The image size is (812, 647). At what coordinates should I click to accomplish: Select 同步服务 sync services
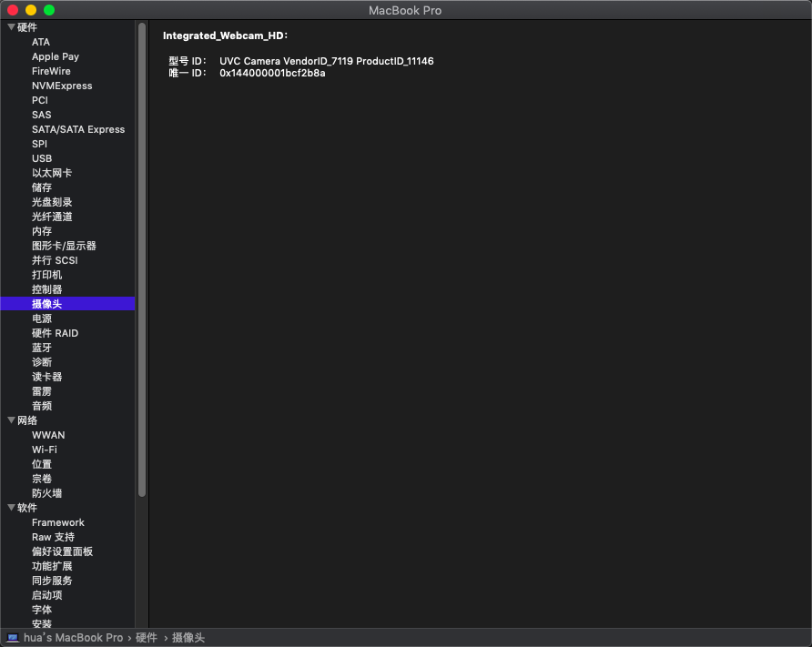point(52,581)
